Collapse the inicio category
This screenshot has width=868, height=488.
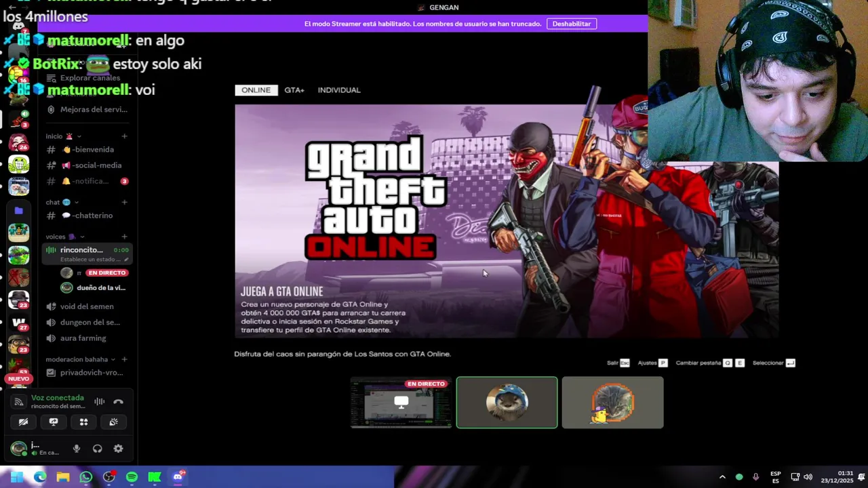(63, 136)
